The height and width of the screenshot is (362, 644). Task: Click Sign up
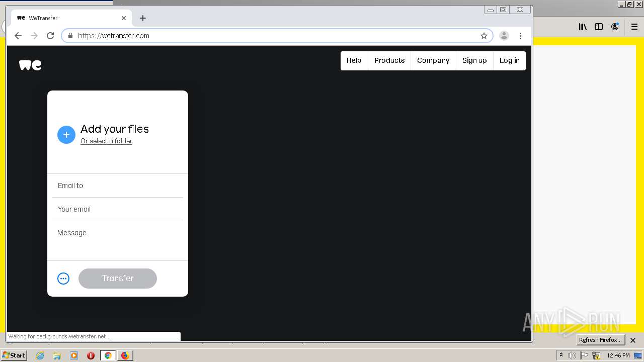click(x=474, y=60)
